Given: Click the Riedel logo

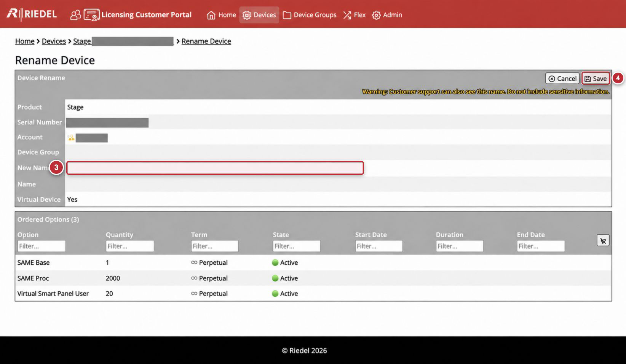Looking at the screenshot, I should tap(32, 14).
